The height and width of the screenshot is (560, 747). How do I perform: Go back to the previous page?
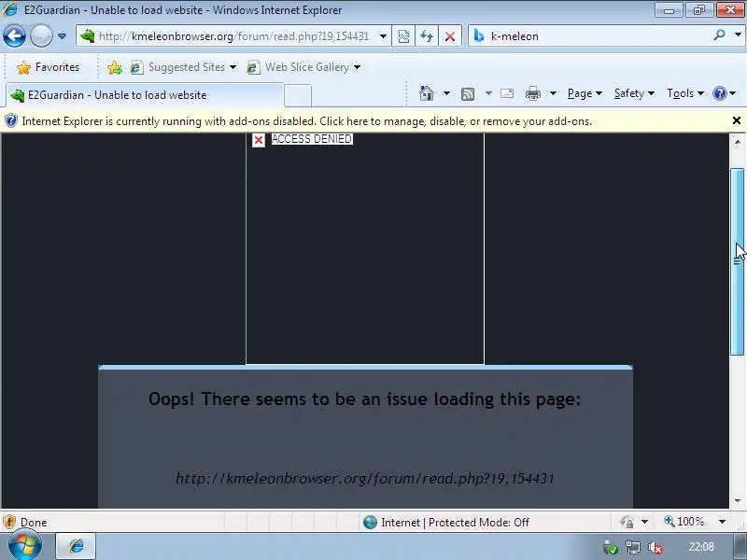(x=14, y=35)
